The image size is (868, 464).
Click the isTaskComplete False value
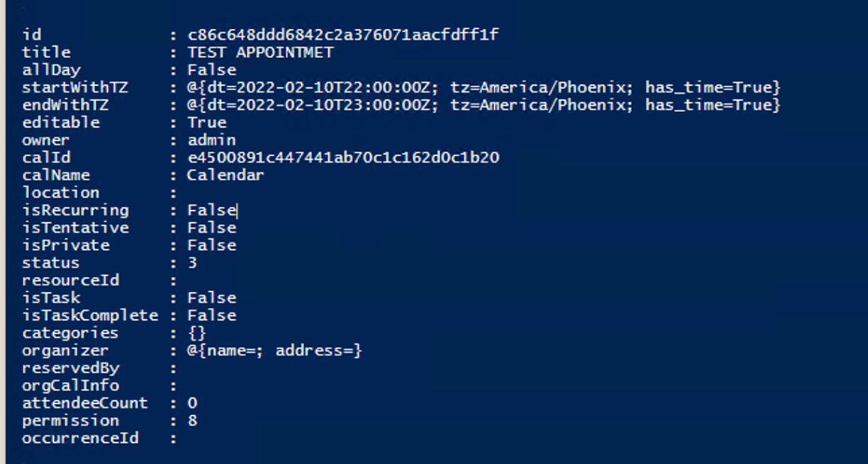(211, 316)
